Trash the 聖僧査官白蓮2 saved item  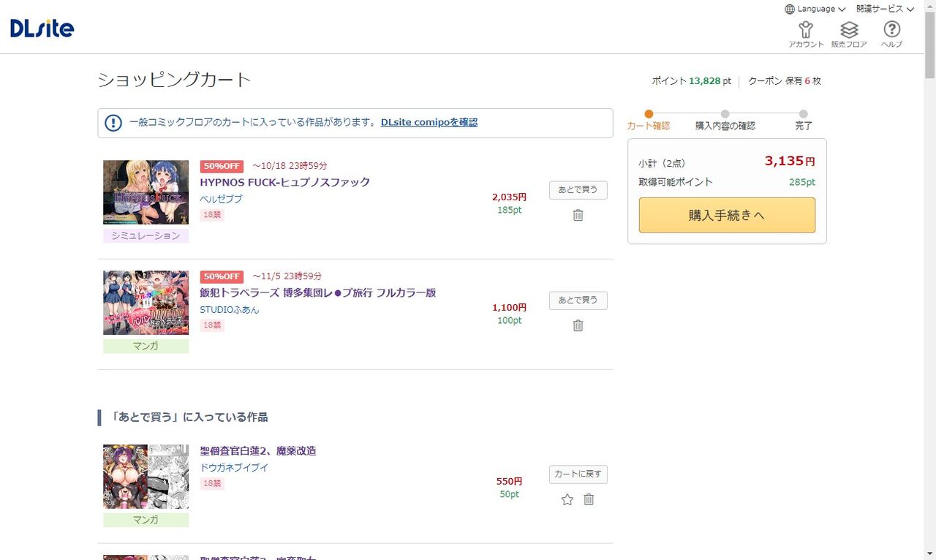(589, 499)
